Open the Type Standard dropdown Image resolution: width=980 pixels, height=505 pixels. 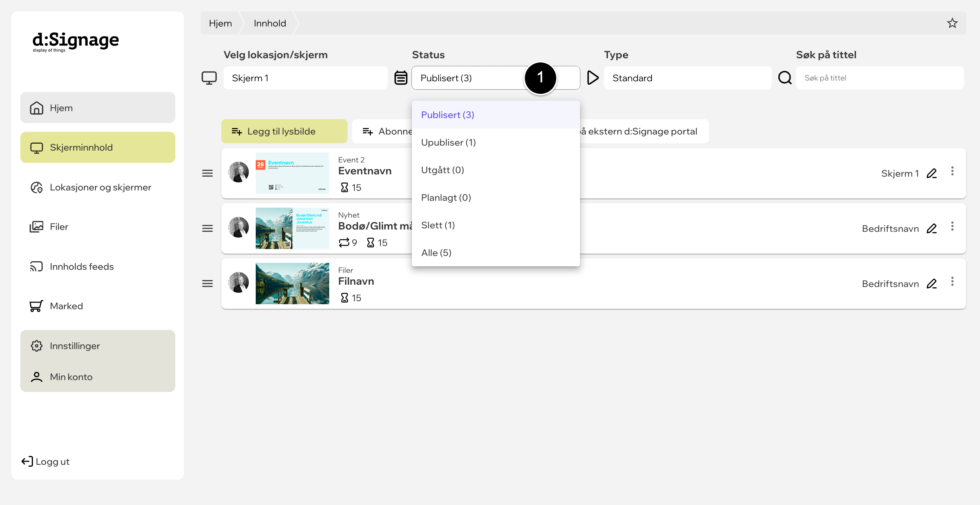point(688,78)
